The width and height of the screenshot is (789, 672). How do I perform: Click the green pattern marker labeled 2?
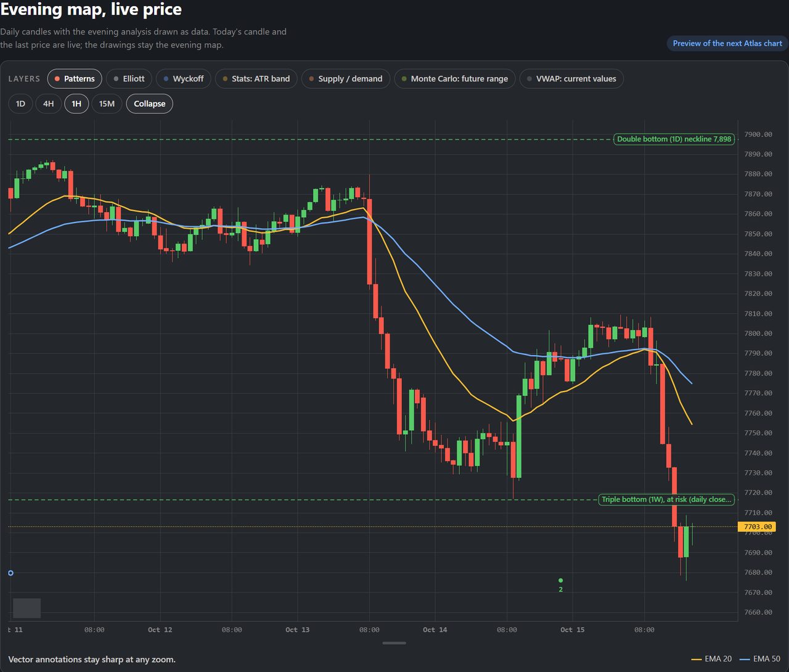point(560,584)
